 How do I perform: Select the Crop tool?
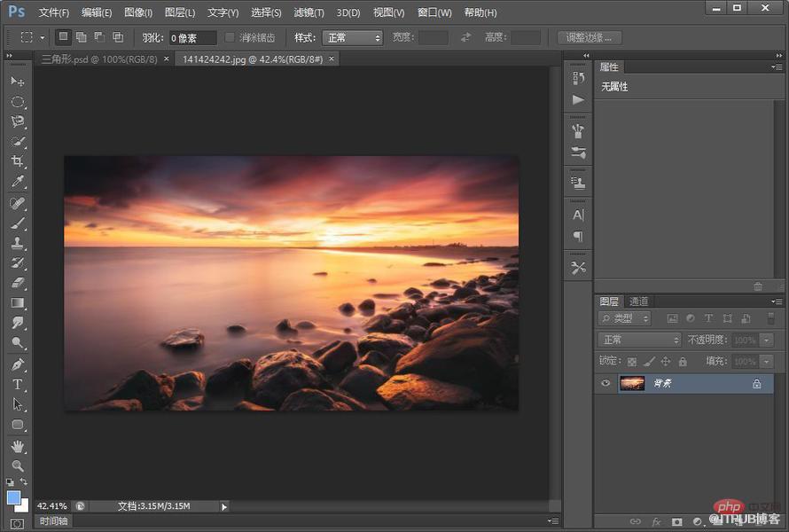18,161
